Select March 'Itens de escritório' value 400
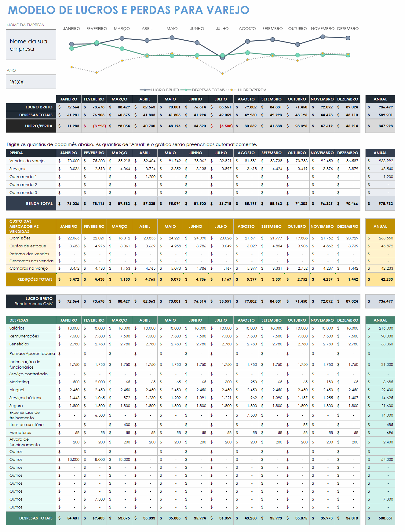 click(x=119, y=425)
